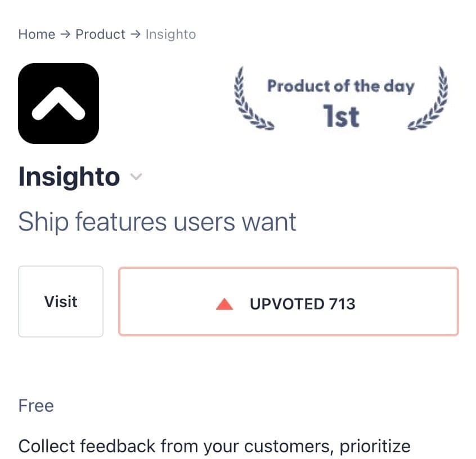Click the red upvote triangle icon
Screen dimensions: 476x459
click(x=224, y=304)
